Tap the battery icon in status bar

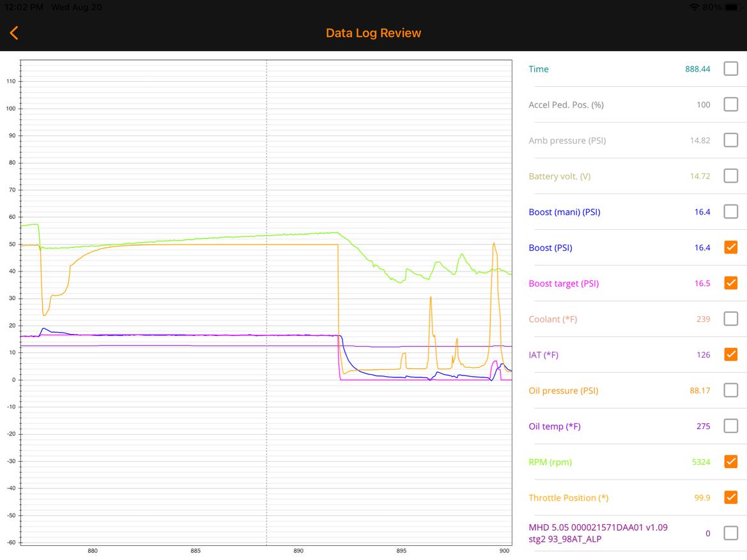(x=732, y=7)
